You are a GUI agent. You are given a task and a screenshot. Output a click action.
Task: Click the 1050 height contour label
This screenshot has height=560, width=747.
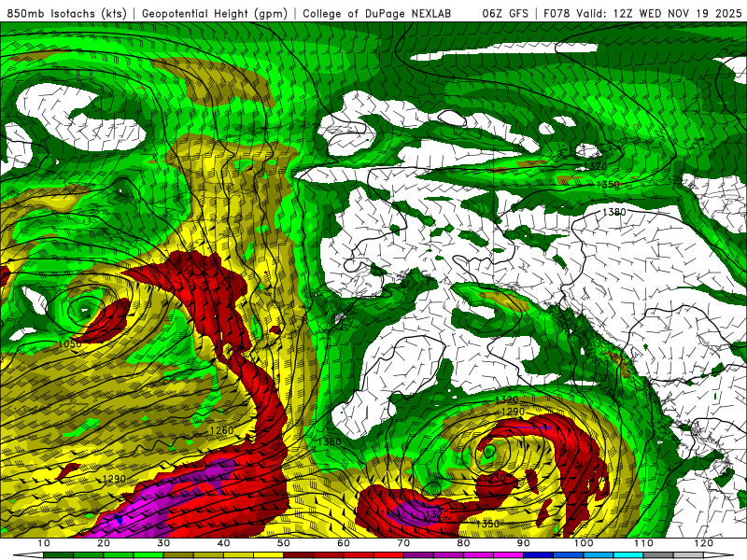tap(70, 343)
